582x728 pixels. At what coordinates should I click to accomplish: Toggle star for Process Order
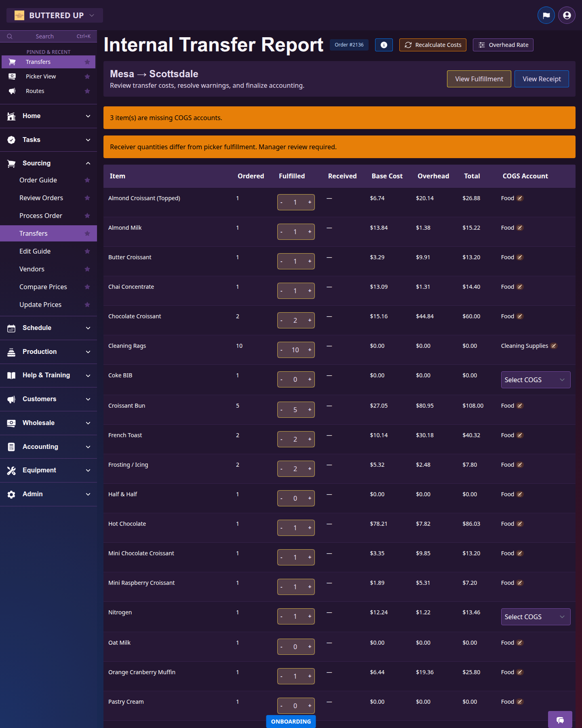(x=87, y=216)
